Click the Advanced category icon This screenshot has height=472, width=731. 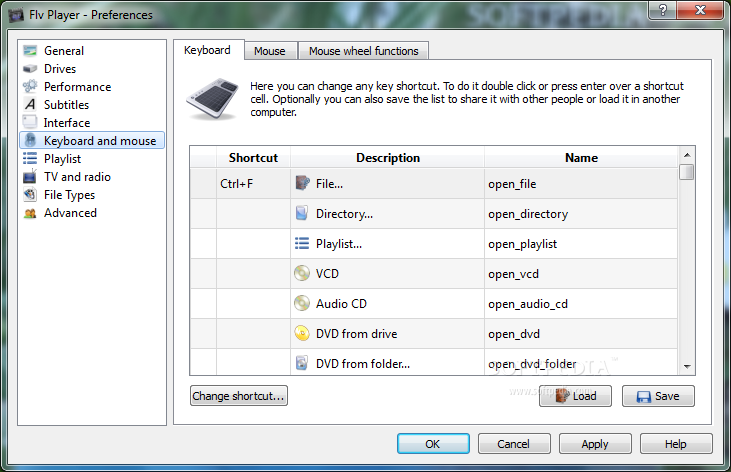[x=30, y=213]
